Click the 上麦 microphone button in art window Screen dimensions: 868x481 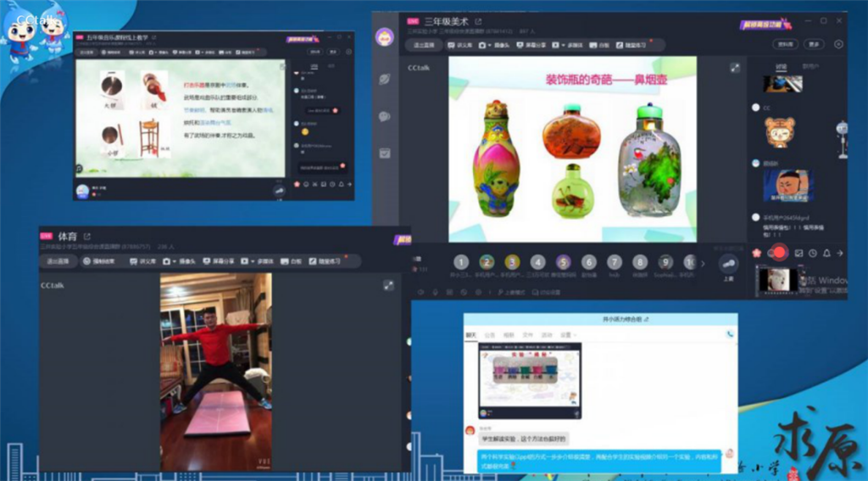click(x=728, y=265)
